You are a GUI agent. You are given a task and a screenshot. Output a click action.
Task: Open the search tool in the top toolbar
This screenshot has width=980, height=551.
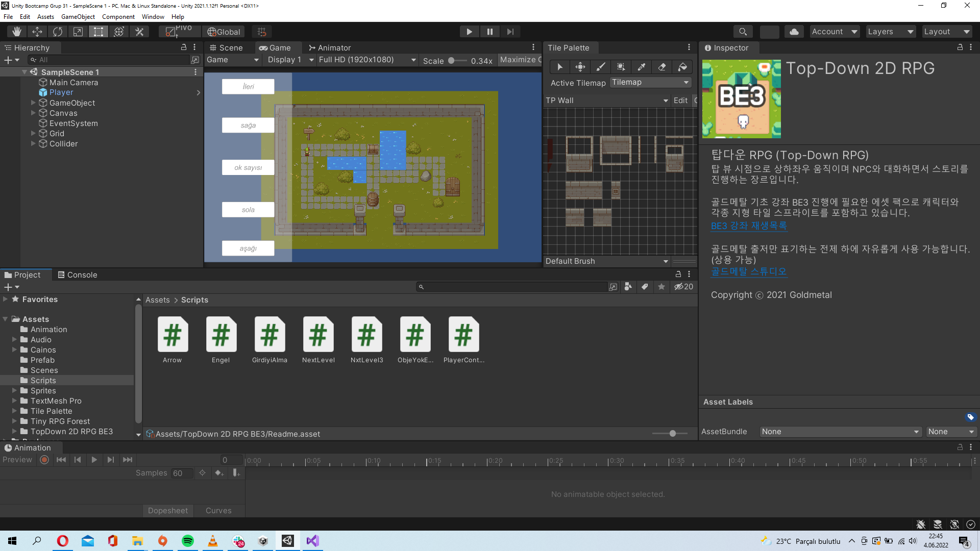743,31
